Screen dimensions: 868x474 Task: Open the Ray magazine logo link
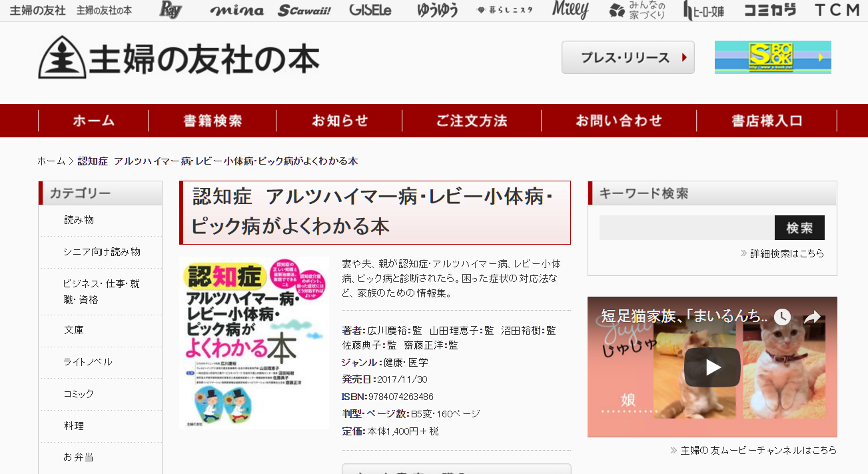(171, 10)
